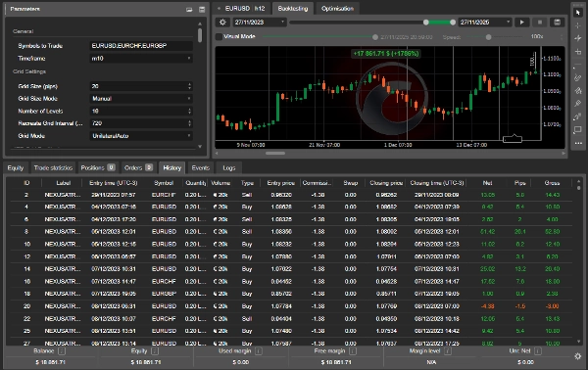Stop the backtest with the stop button
Image resolution: width=588 pixels, height=370 pixels.
[540, 23]
